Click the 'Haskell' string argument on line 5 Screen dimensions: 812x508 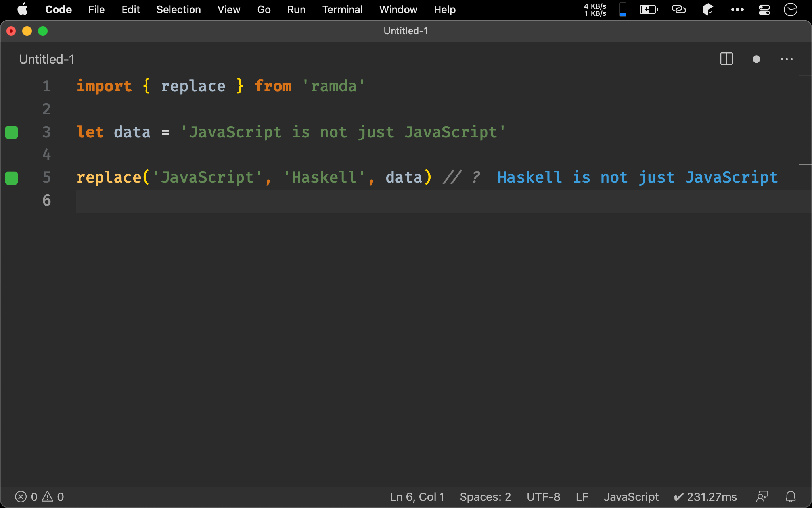click(x=324, y=177)
